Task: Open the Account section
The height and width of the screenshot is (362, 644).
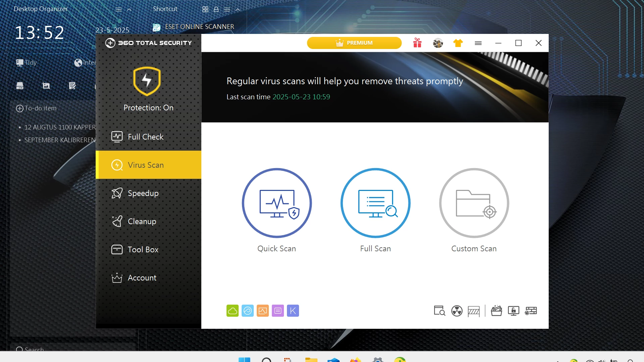Action: [148, 278]
